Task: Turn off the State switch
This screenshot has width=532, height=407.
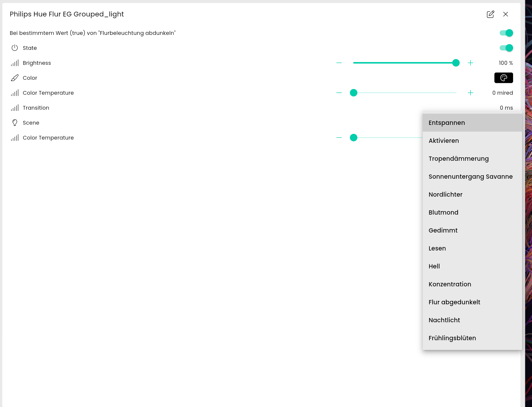Action: [x=506, y=48]
